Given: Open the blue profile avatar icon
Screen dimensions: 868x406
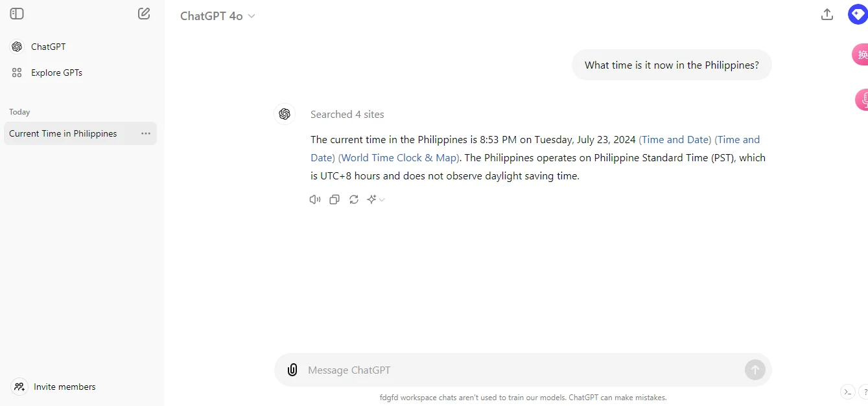Looking at the screenshot, I should pyautogui.click(x=858, y=14).
